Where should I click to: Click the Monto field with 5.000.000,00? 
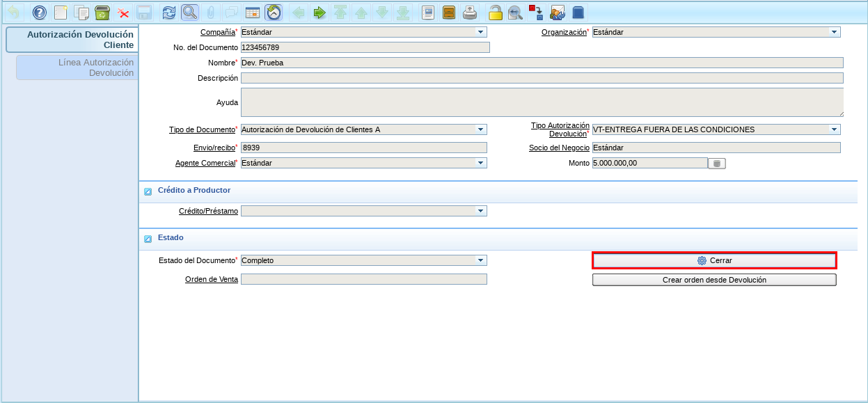(649, 163)
